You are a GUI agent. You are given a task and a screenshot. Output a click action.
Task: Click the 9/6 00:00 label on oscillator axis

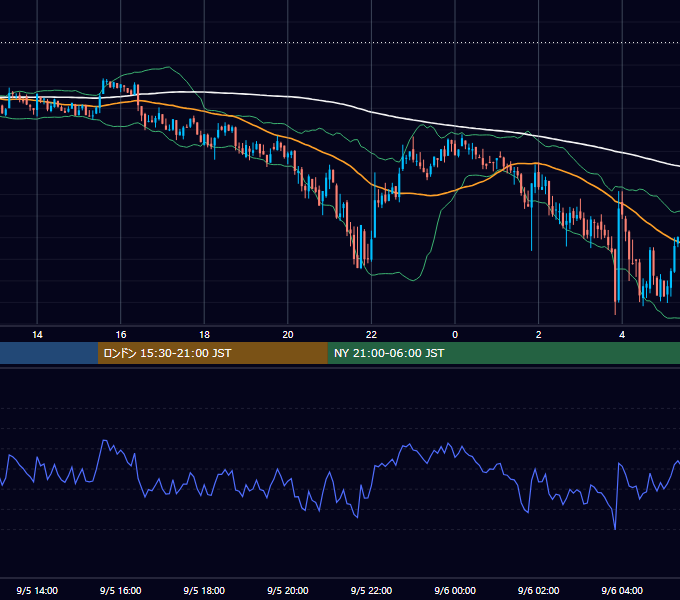tap(455, 590)
